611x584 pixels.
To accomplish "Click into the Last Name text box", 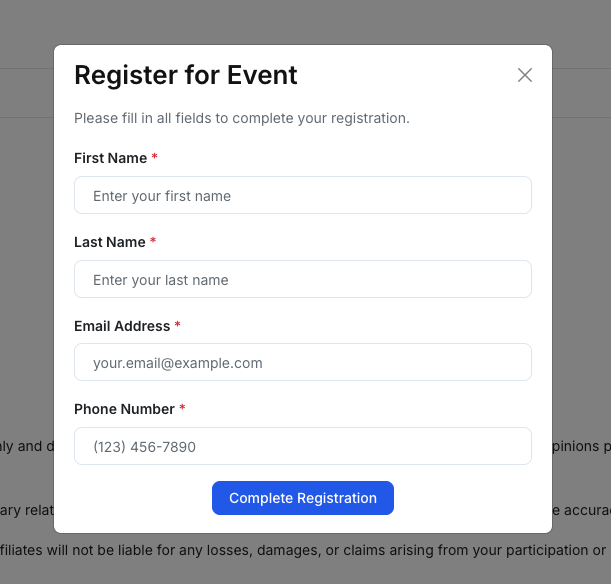I will click(x=302, y=280).
